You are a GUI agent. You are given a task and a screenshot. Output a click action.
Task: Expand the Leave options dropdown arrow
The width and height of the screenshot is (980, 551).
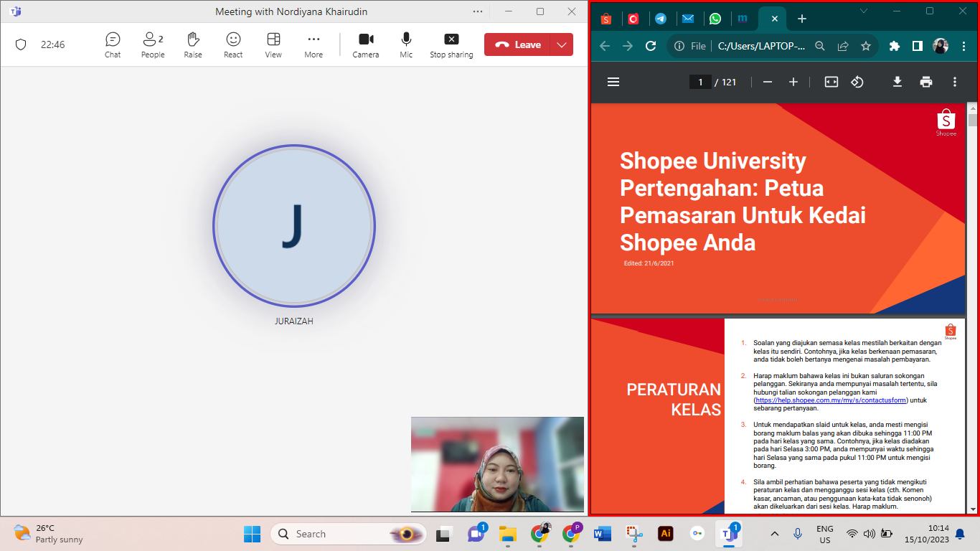[x=562, y=44]
